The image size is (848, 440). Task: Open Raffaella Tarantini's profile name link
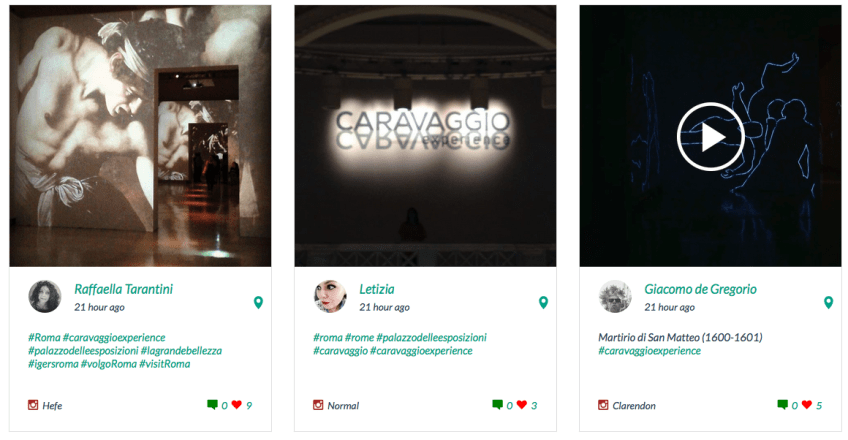click(x=123, y=289)
